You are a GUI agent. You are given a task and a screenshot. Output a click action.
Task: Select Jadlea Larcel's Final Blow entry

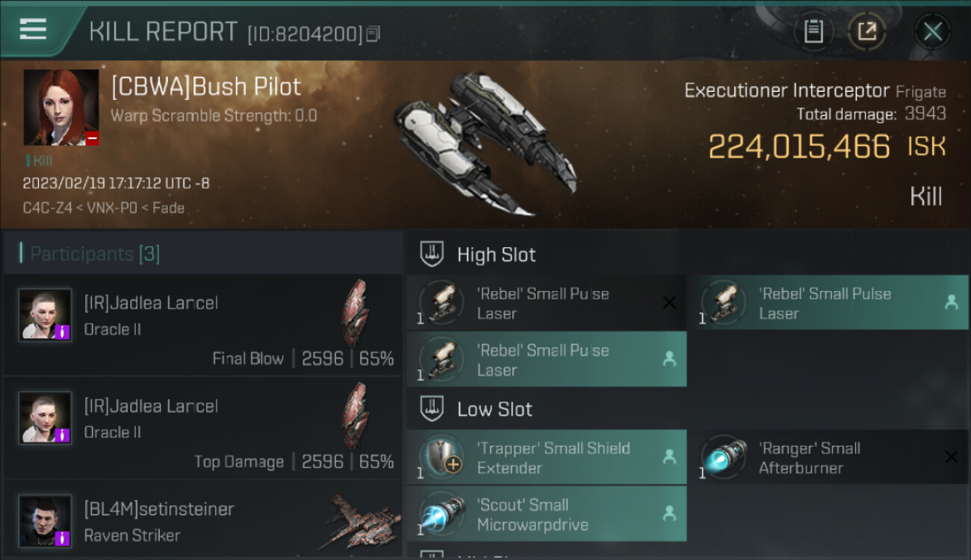pos(203,325)
